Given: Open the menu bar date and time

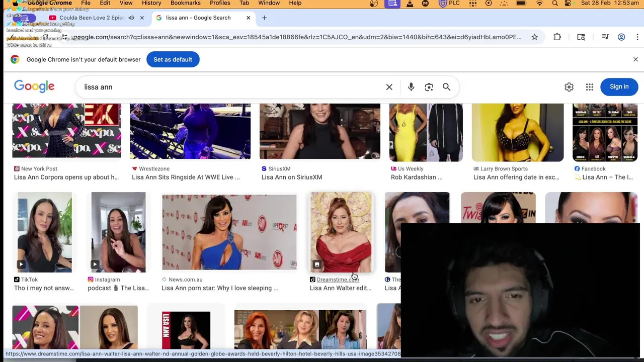Looking at the screenshot, I should [609, 3].
